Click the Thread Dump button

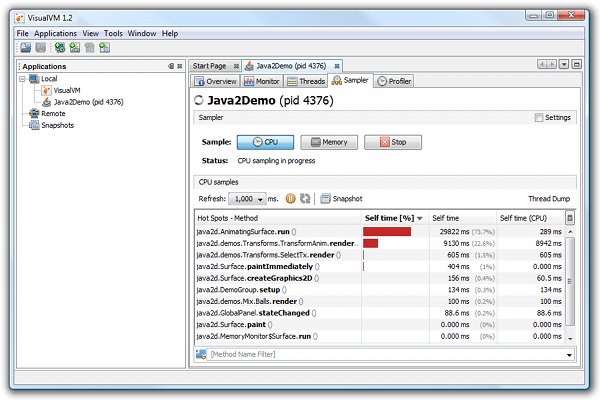[x=549, y=199]
